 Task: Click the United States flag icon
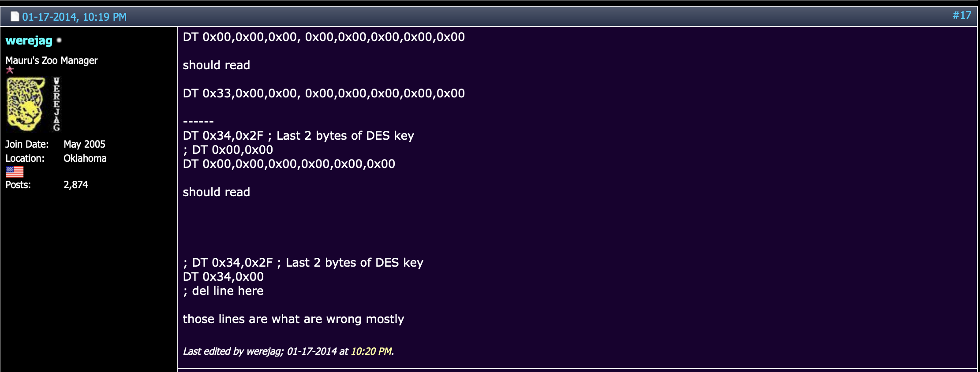15,171
